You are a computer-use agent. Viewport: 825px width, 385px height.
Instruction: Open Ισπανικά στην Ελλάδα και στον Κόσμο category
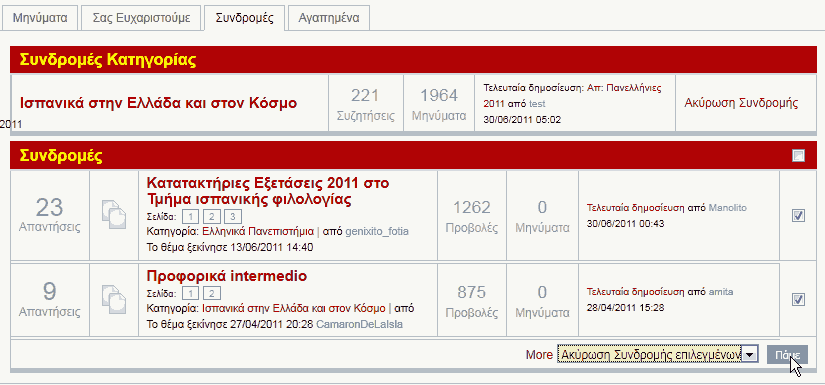(158, 103)
